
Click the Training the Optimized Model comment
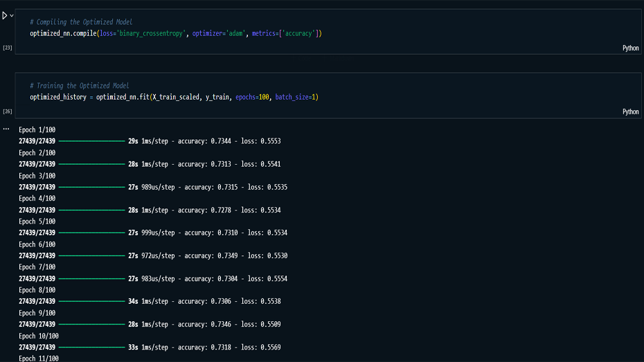79,86
